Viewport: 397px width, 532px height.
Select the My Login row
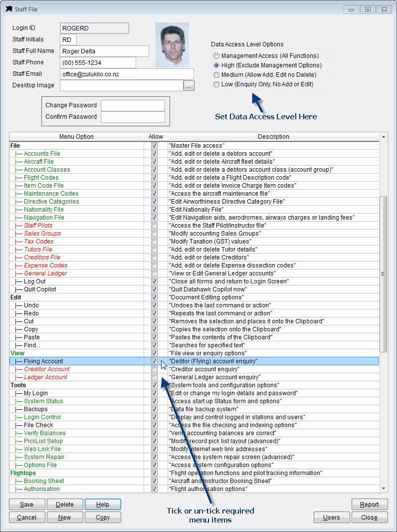[x=194, y=393]
